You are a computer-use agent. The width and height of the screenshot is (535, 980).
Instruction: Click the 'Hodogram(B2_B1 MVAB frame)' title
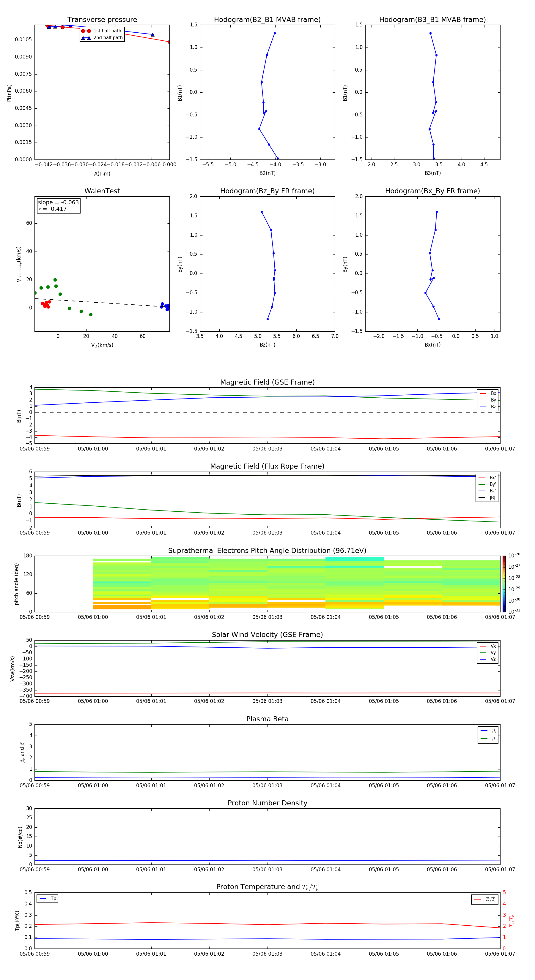[267, 20]
